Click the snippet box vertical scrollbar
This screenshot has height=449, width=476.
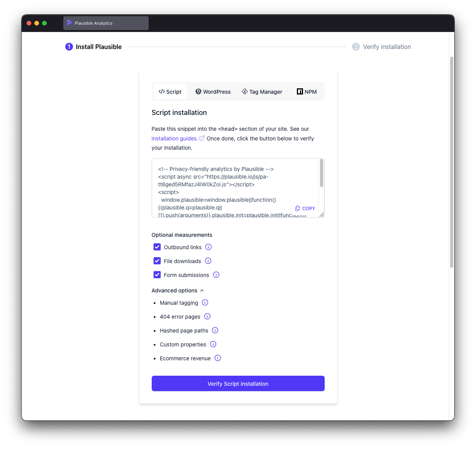321,174
